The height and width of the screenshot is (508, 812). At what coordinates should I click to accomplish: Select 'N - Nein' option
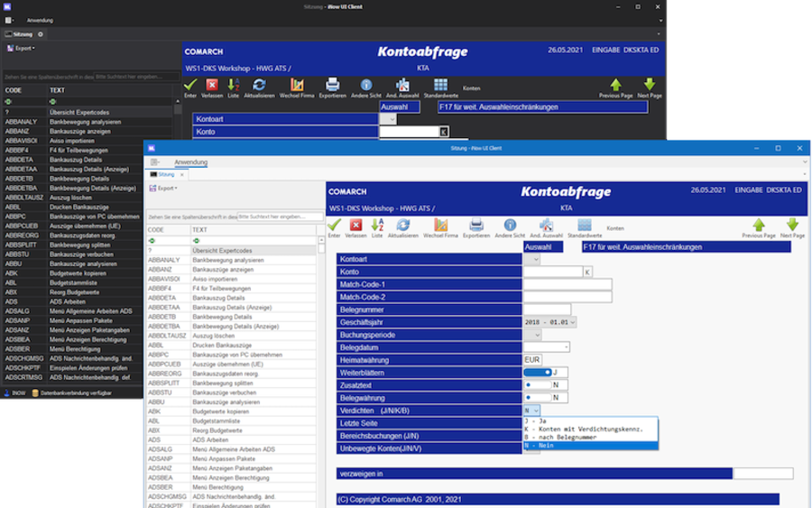(x=590, y=446)
